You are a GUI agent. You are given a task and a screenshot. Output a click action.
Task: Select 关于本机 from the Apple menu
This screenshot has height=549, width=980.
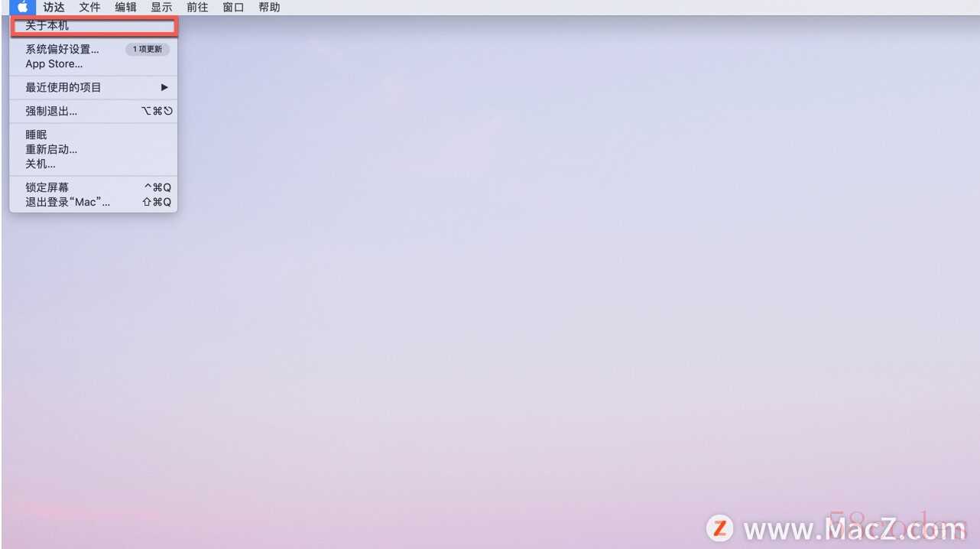click(47, 26)
